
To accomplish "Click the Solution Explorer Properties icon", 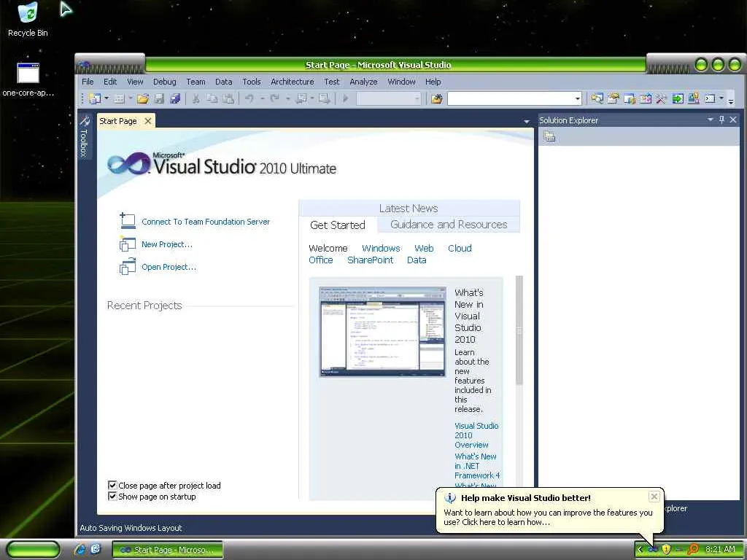I will point(549,136).
